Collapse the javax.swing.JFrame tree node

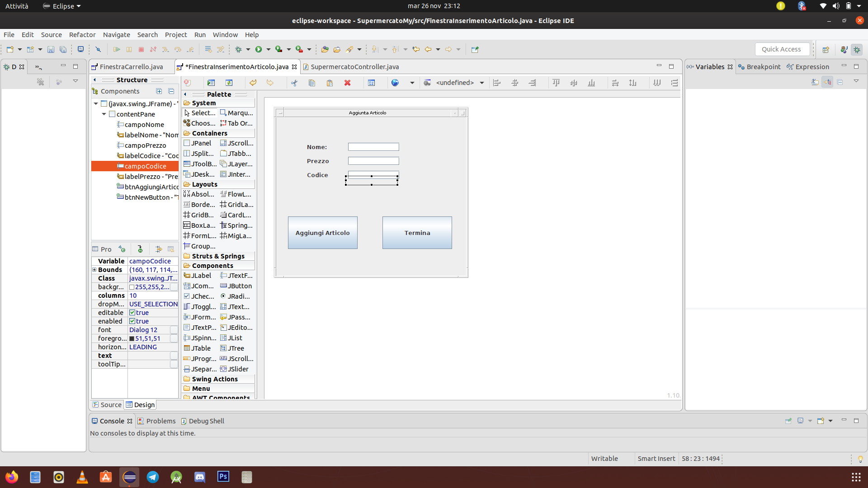click(x=96, y=104)
